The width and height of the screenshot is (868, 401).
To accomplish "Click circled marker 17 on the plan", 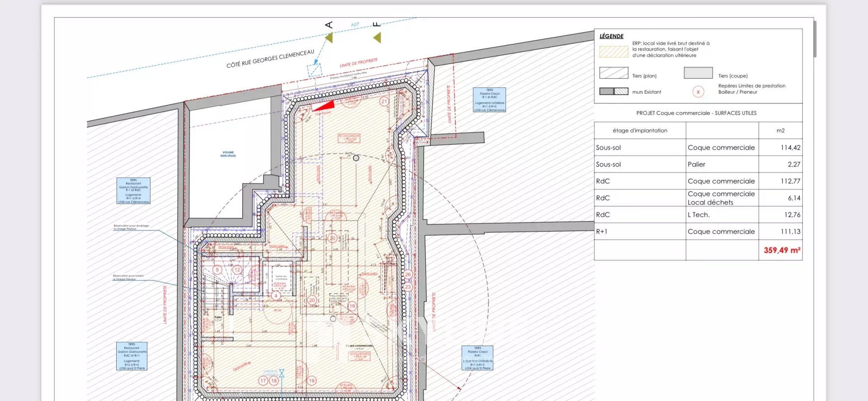I will click(x=263, y=381).
